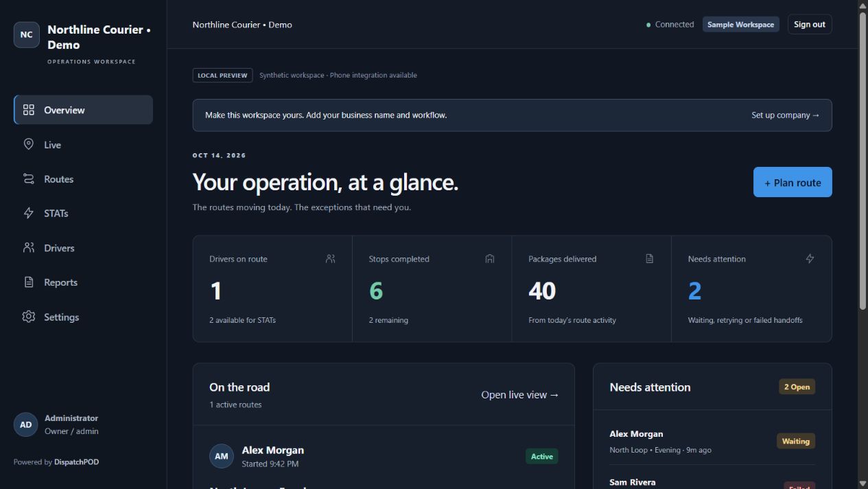Viewport: 868px width, 489px height.
Task: Click the Sample Workspace badge
Action: coord(740,25)
